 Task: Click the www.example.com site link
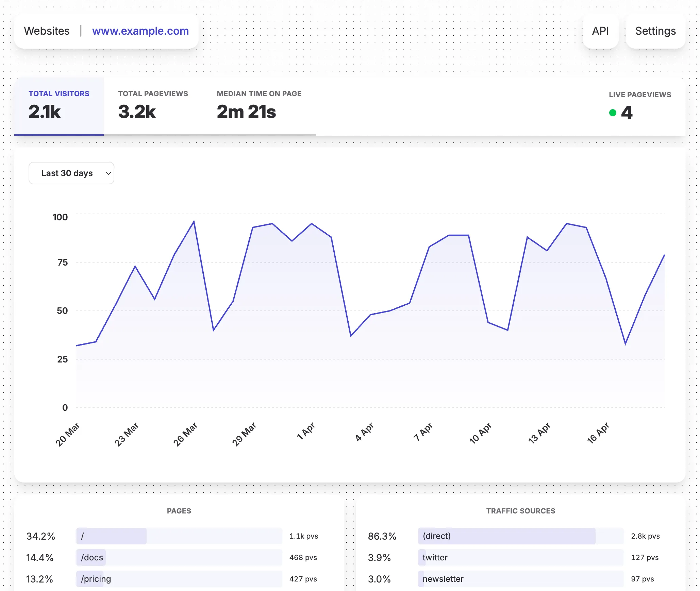[140, 31]
